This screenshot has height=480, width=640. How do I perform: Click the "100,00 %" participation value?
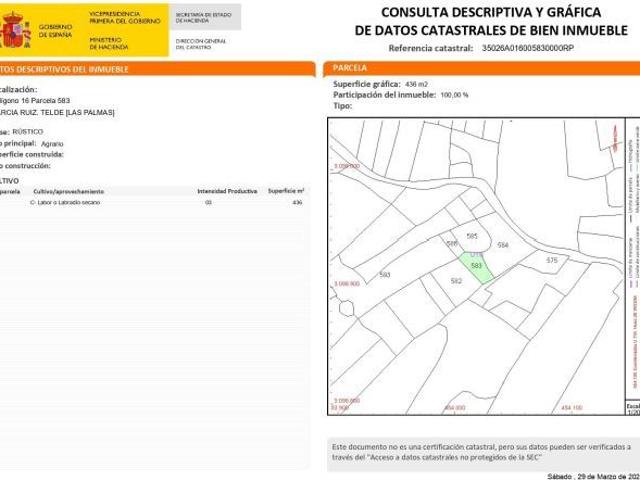[x=454, y=95]
